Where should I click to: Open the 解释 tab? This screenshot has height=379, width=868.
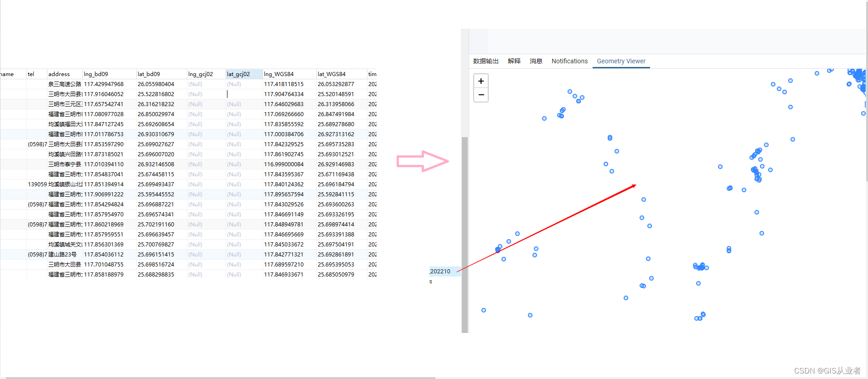point(514,61)
